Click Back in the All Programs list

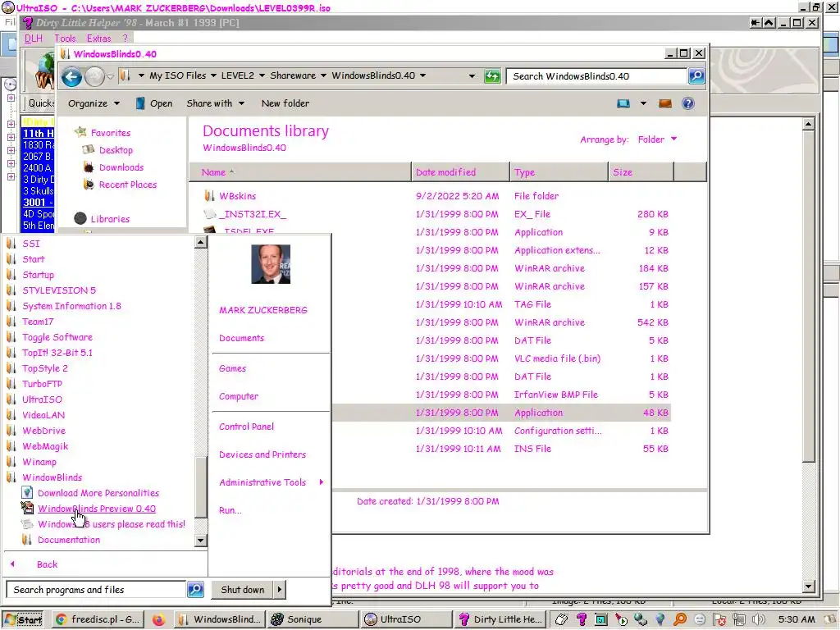click(x=47, y=564)
